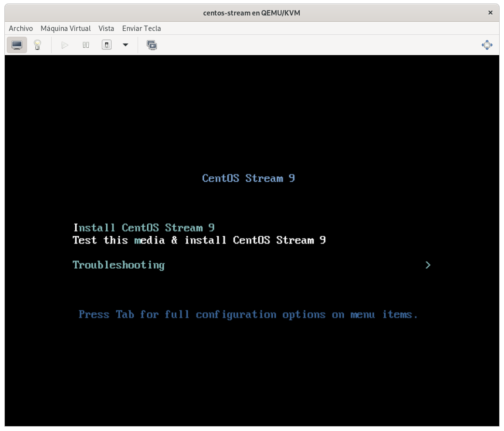The width and height of the screenshot is (504, 431).
Task: Switch to fullscreen with the arrows icon
Action: point(487,45)
